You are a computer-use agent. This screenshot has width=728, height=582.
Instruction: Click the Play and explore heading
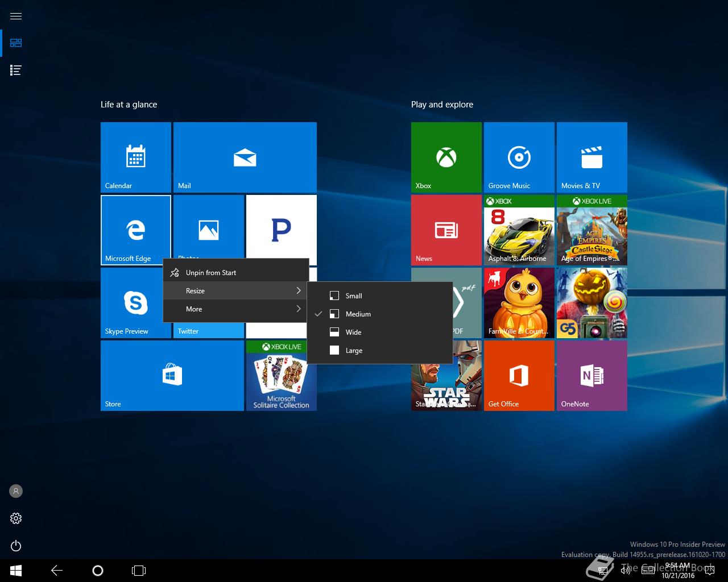pyautogui.click(x=442, y=105)
